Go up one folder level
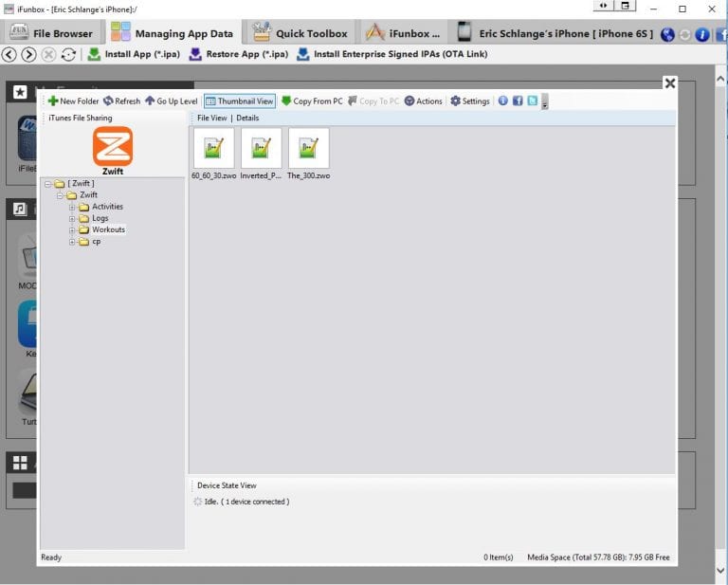This screenshot has height=585, width=728. 171,101
